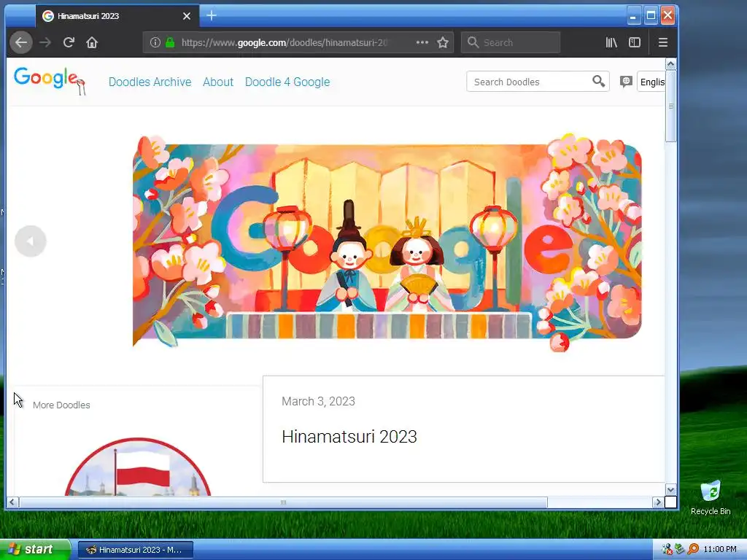The width and height of the screenshot is (747, 560).
Task: Click the Search Doodles magnifier icon
Action: tap(599, 82)
